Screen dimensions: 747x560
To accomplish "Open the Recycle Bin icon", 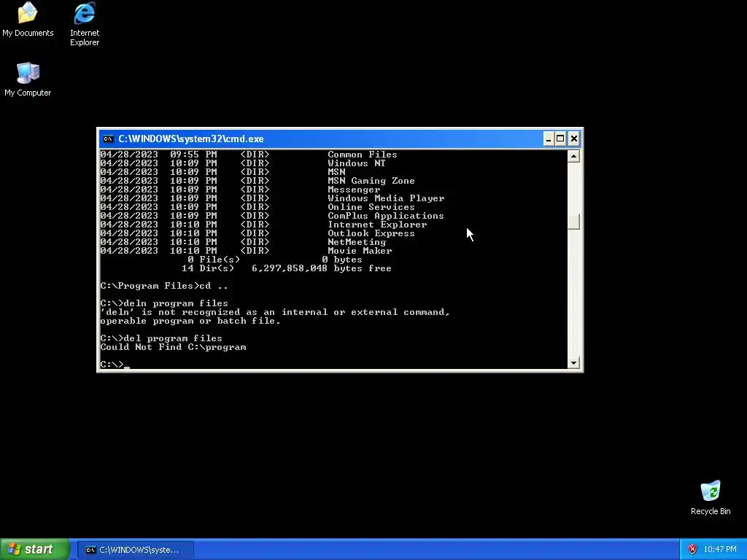I will tap(711, 497).
